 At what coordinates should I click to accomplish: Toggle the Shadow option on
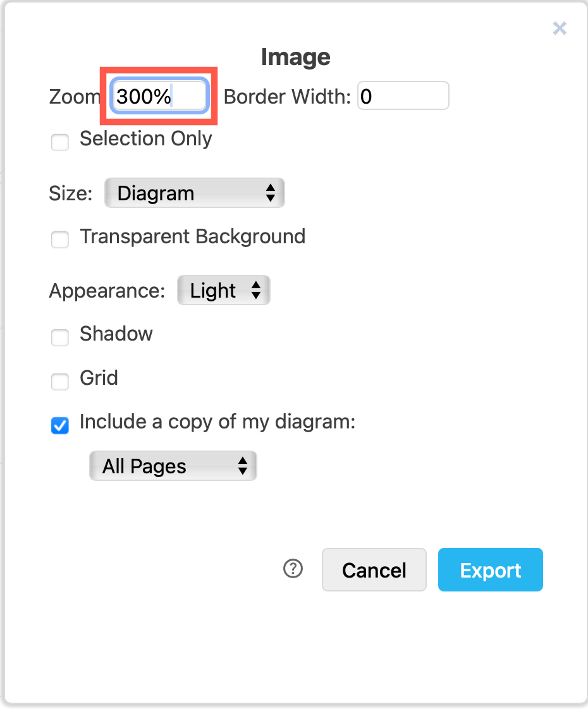[x=59, y=337]
